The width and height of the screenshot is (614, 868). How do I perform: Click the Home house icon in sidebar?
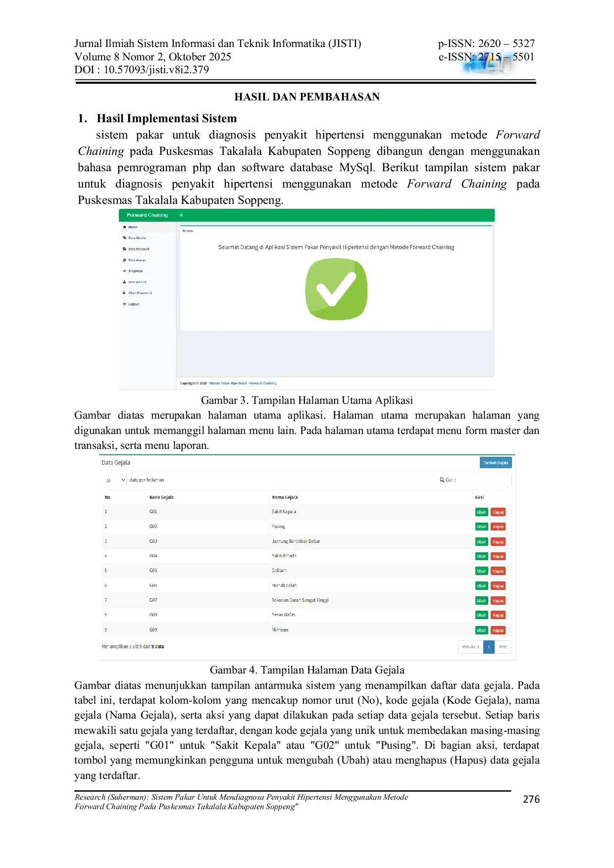[125, 227]
